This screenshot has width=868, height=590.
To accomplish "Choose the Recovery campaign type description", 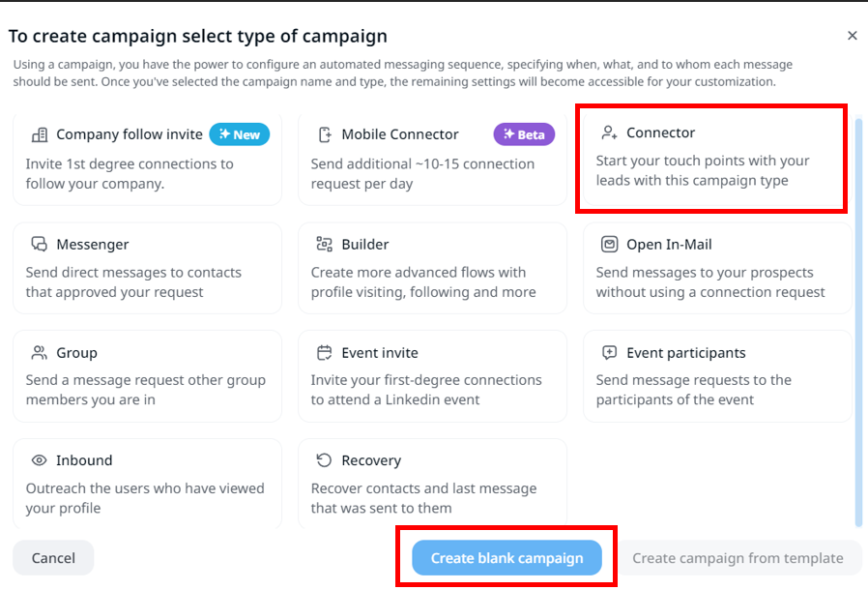I will [x=423, y=498].
